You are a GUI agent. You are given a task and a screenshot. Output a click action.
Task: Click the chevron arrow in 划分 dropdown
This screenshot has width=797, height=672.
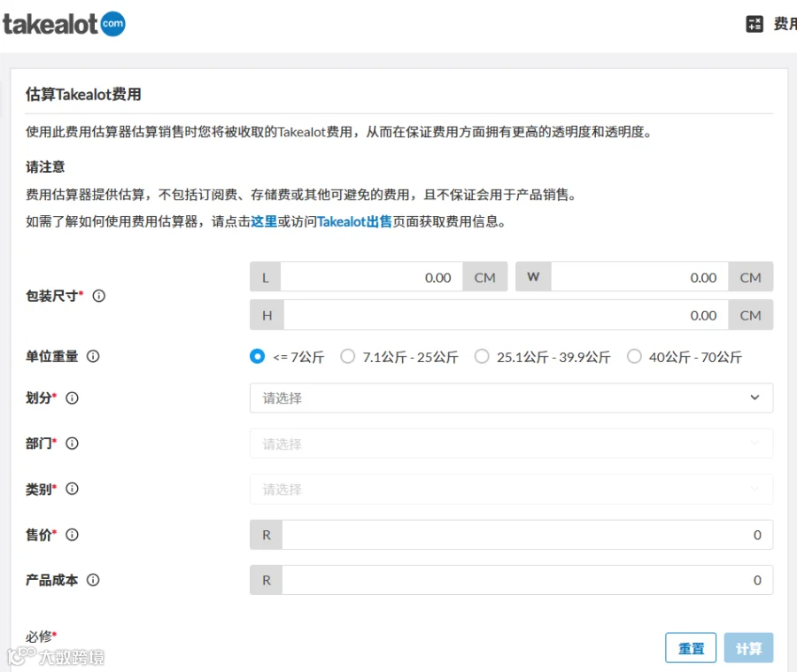pos(754,398)
